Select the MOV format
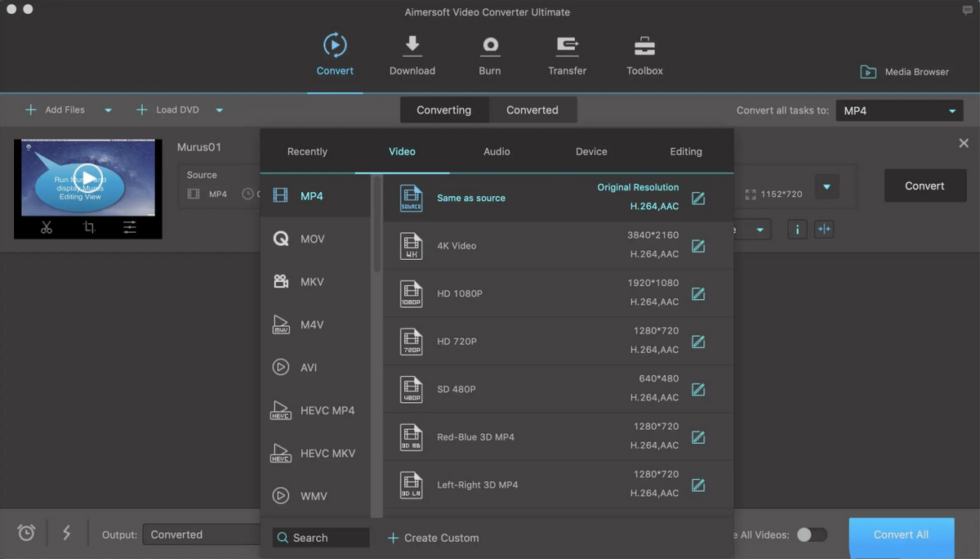This screenshot has width=980, height=559. point(316,239)
